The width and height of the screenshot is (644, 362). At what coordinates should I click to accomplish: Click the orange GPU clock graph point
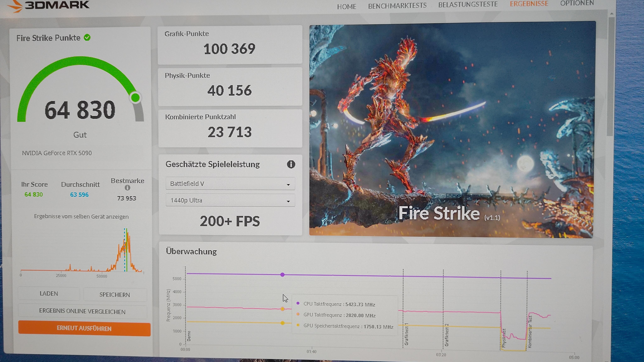pyautogui.click(x=283, y=309)
